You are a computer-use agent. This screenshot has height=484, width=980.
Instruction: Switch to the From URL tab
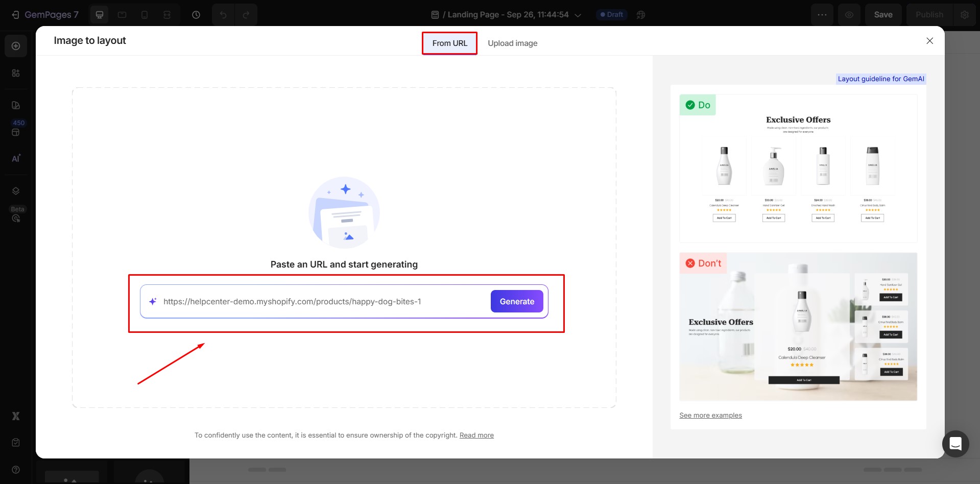(449, 43)
